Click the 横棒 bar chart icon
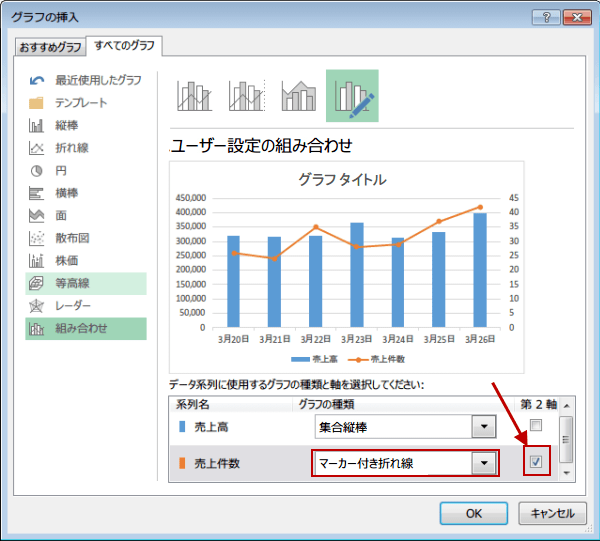Image resolution: width=600 pixels, height=541 pixels. tap(36, 193)
